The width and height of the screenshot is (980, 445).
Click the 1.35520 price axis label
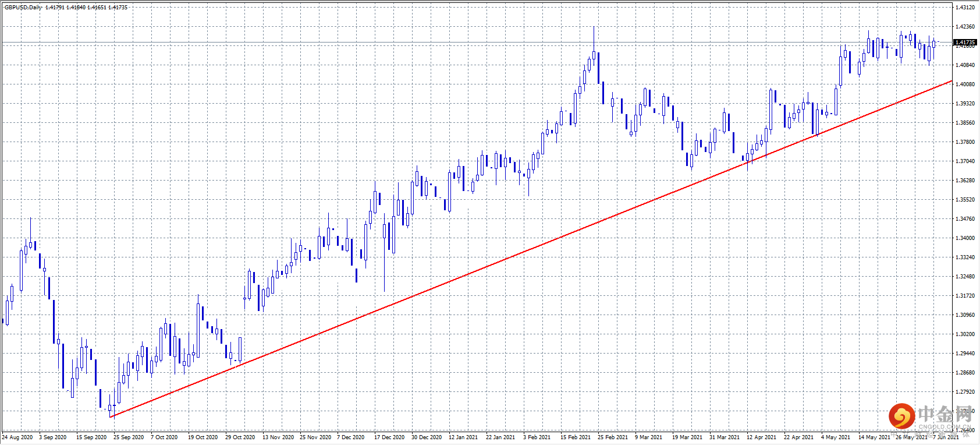(965, 200)
